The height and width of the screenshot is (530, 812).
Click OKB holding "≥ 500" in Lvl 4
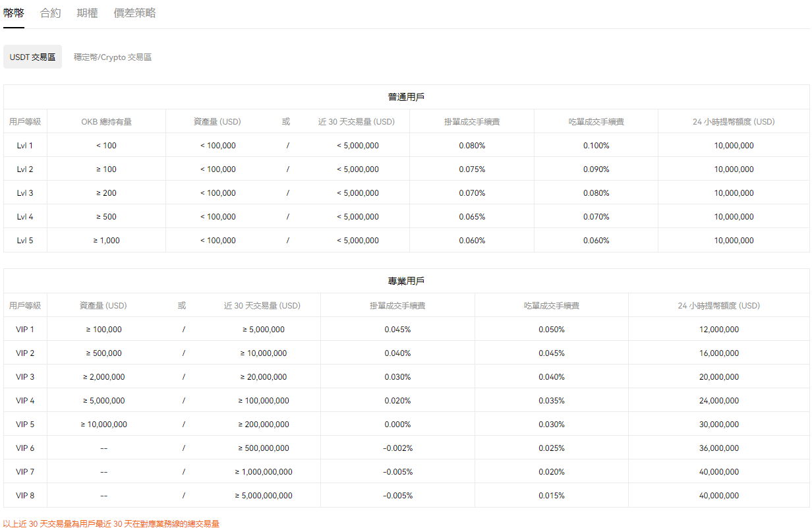(106, 217)
